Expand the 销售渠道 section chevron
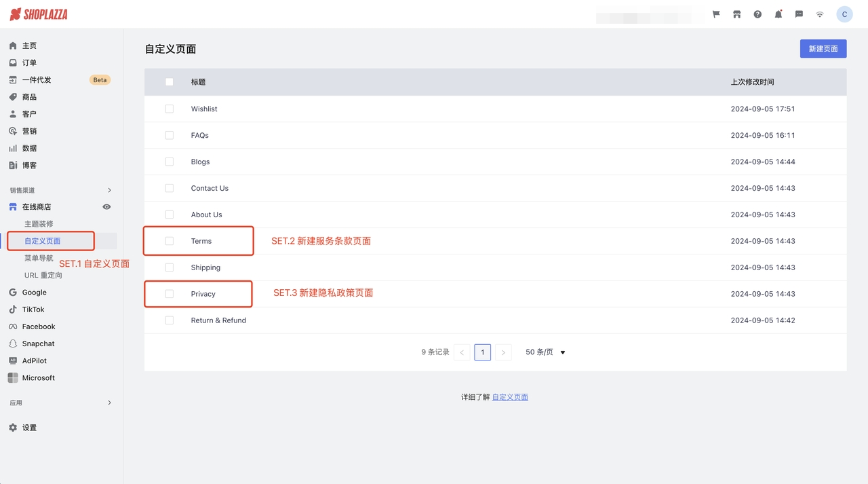This screenshot has height=484, width=868. 109,191
